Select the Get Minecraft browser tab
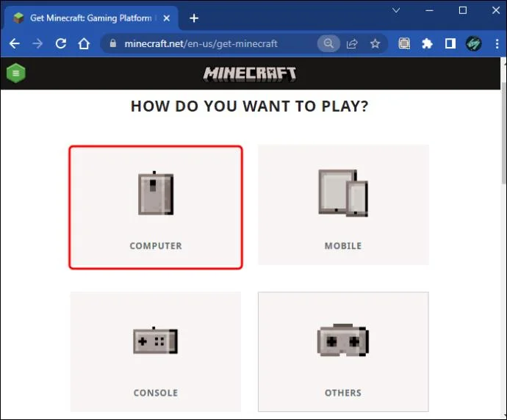Image resolution: width=507 pixels, height=420 pixels. (92, 18)
